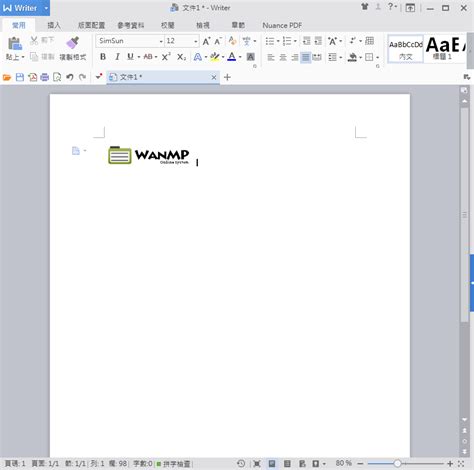Open the numbered list dropdown arrow

pyautogui.click(x=295, y=41)
